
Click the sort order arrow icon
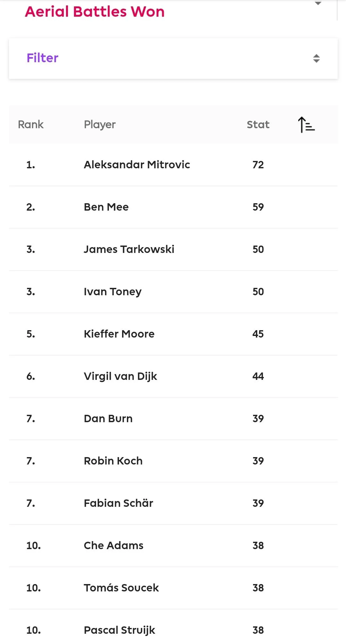click(306, 125)
